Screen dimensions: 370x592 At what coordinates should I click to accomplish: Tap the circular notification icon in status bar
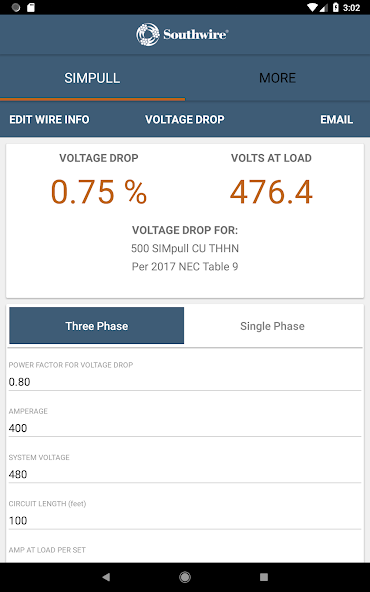[16, 8]
